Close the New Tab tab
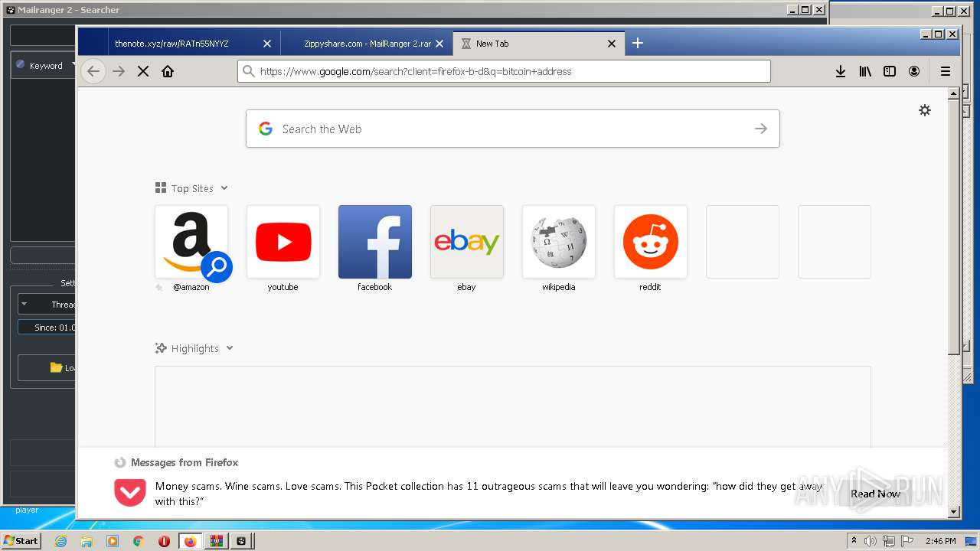This screenshot has width=980, height=551. pos(612,44)
